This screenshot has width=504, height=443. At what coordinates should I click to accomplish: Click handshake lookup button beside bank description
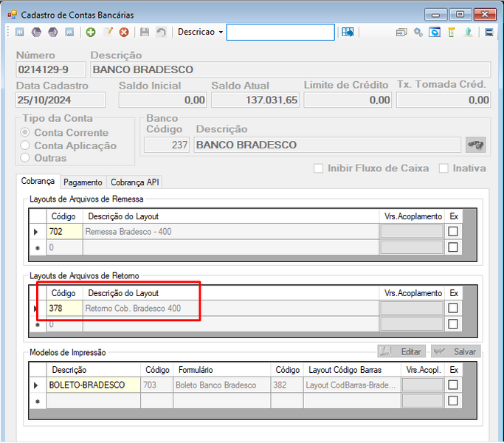(x=475, y=145)
